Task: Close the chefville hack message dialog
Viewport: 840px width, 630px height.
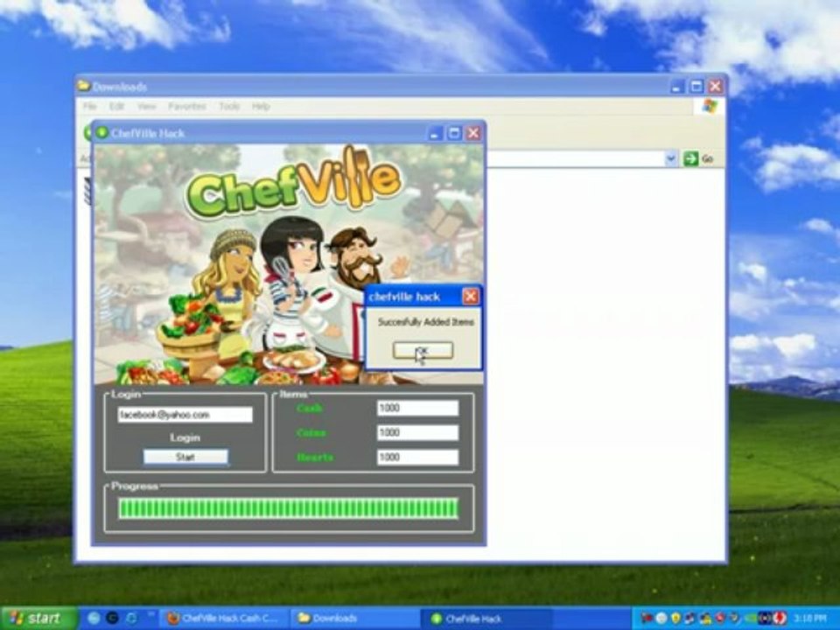Action: (470, 297)
